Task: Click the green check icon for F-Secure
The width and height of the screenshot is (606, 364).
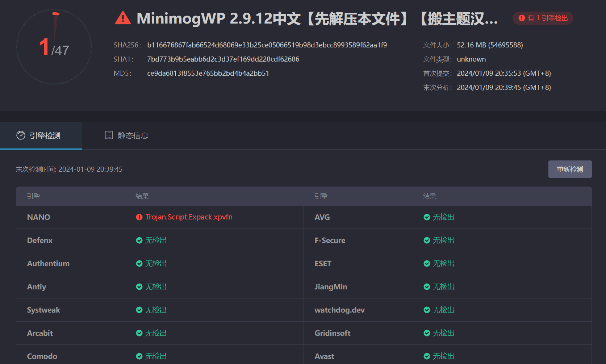Action: point(427,240)
